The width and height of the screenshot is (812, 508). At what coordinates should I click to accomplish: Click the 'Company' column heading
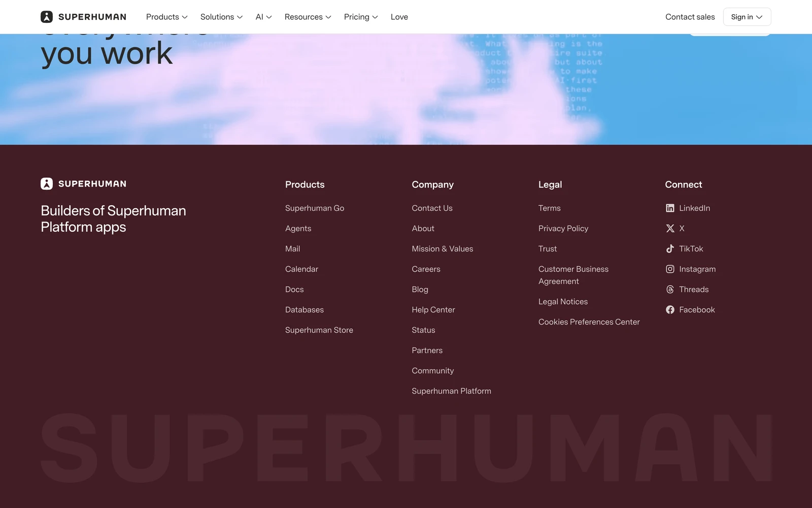[433, 185]
